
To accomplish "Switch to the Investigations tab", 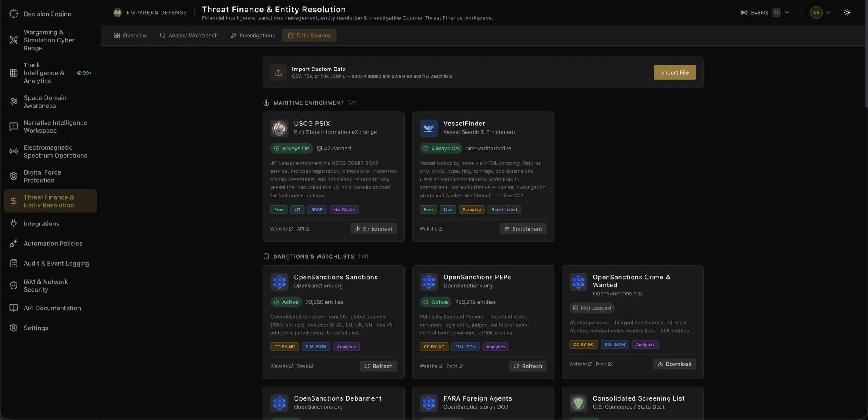I will pos(253,35).
